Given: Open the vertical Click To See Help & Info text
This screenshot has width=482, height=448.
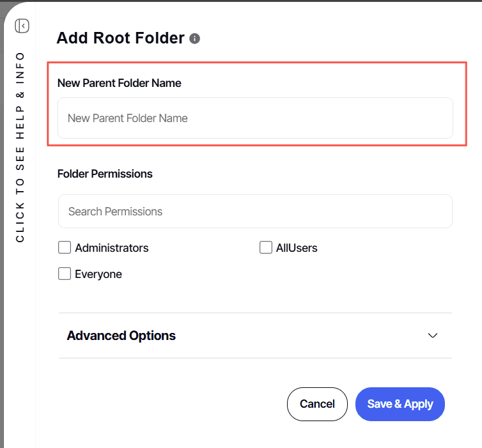Looking at the screenshot, I should [x=20, y=147].
